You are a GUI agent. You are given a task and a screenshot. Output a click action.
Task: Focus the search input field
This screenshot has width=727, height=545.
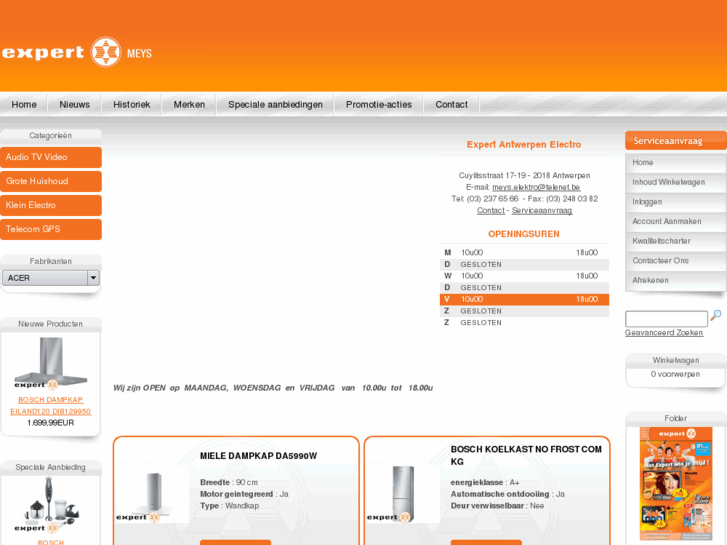coord(666,319)
